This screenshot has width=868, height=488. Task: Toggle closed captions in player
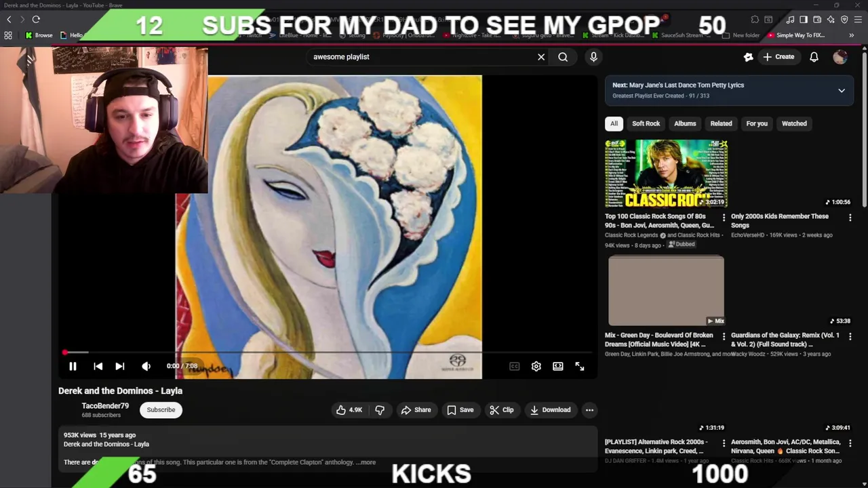point(515,366)
